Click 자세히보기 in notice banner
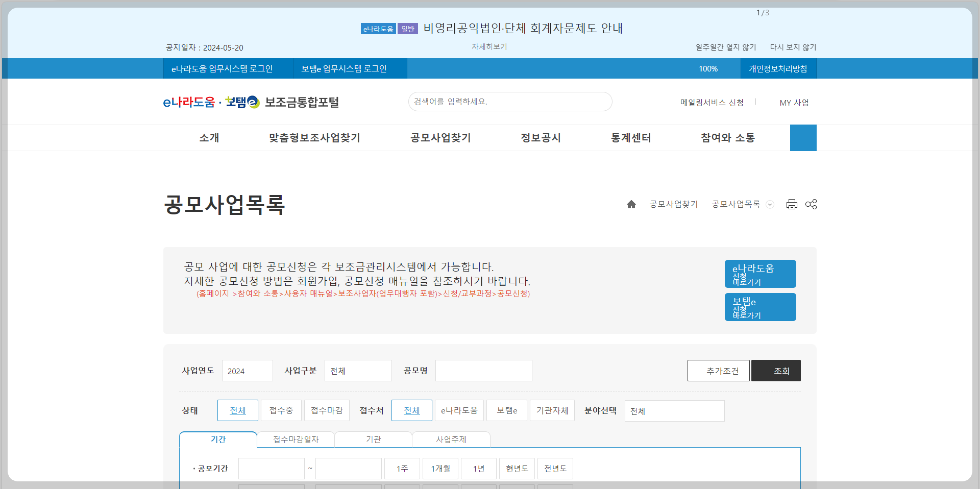980x489 pixels. coord(489,46)
